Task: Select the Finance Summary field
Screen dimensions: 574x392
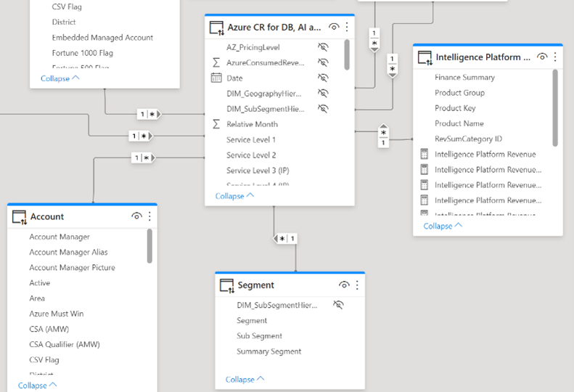Action: [464, 77]
